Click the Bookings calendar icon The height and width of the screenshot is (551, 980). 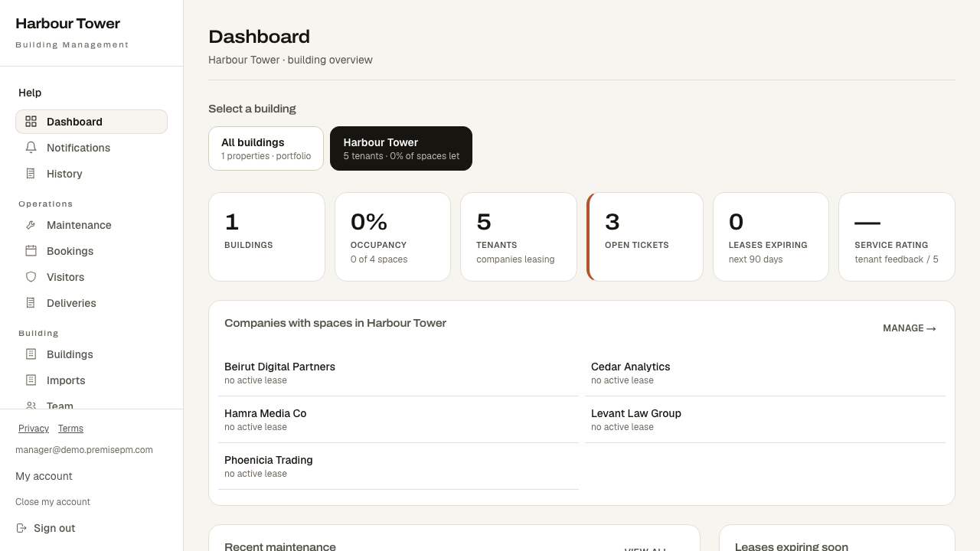click(31, 251)
